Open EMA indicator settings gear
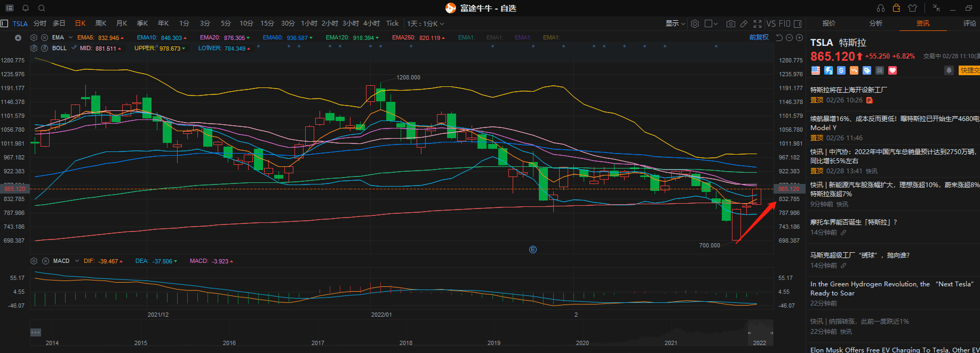The height and width of the screenshot is (353, 980). (34, 37)
